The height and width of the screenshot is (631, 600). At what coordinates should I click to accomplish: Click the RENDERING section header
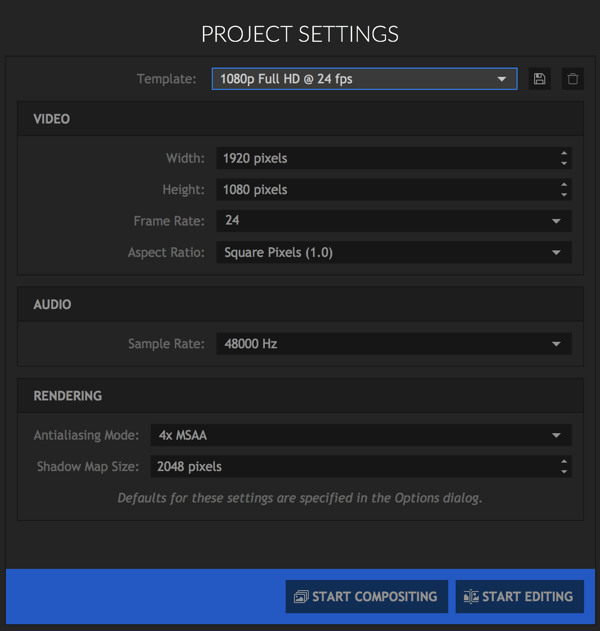(300, 396)
